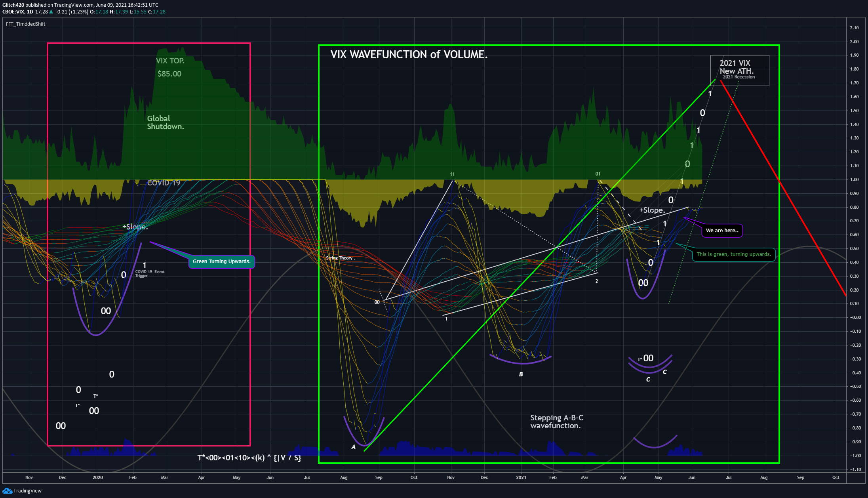
Task: Select the 'We are here..' callout
Action: (x=722, y=231)
